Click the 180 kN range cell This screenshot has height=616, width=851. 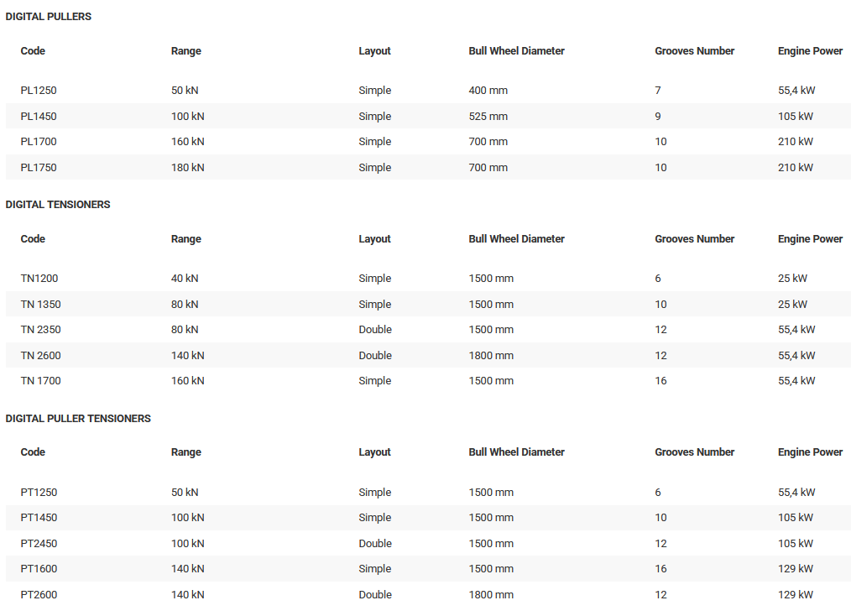(x=188, y=168)
